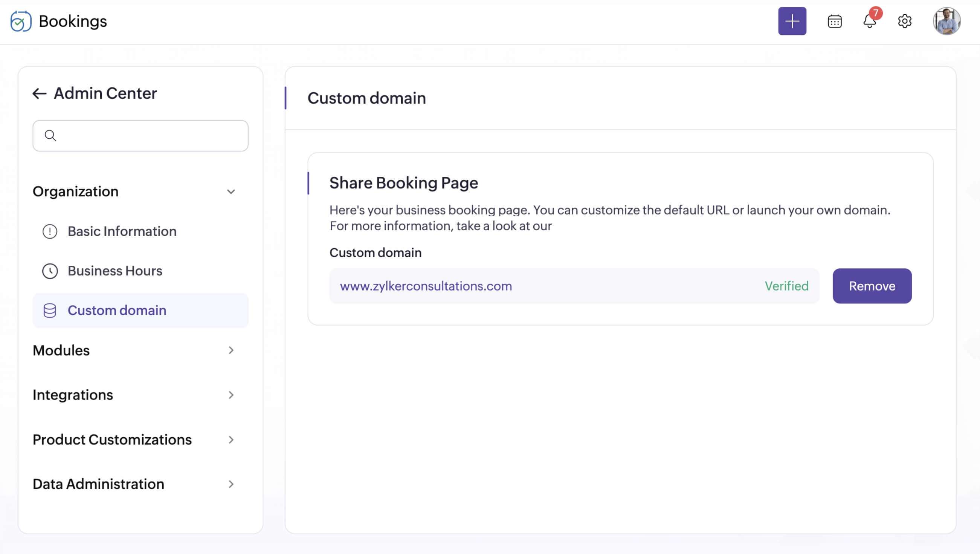980x554 pixels.
Task: Open the www.zylkerconsultations.com link
Action: point(426,286)
